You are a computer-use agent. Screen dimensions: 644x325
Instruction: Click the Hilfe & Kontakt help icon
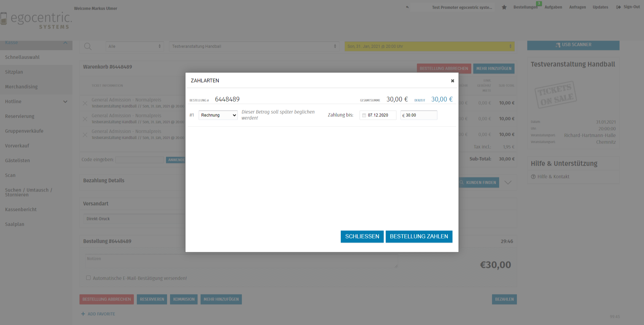533,177
